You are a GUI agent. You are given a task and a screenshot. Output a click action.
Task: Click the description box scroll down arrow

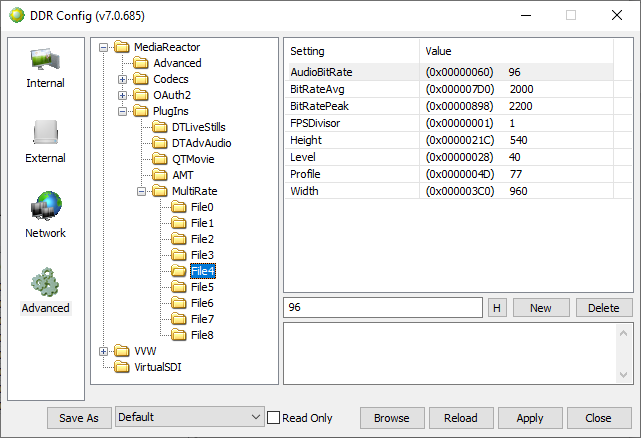(x=623, y=375)
